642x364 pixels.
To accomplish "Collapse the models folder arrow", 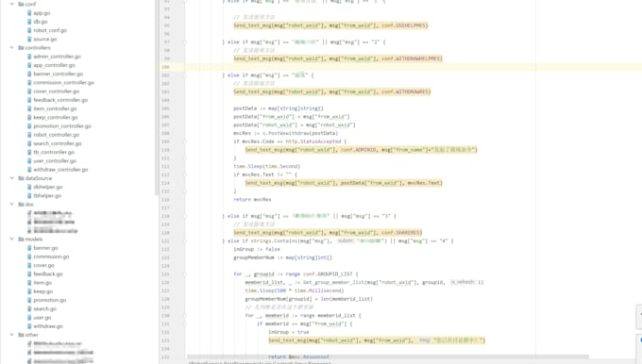I will click(x=12, y=240).
